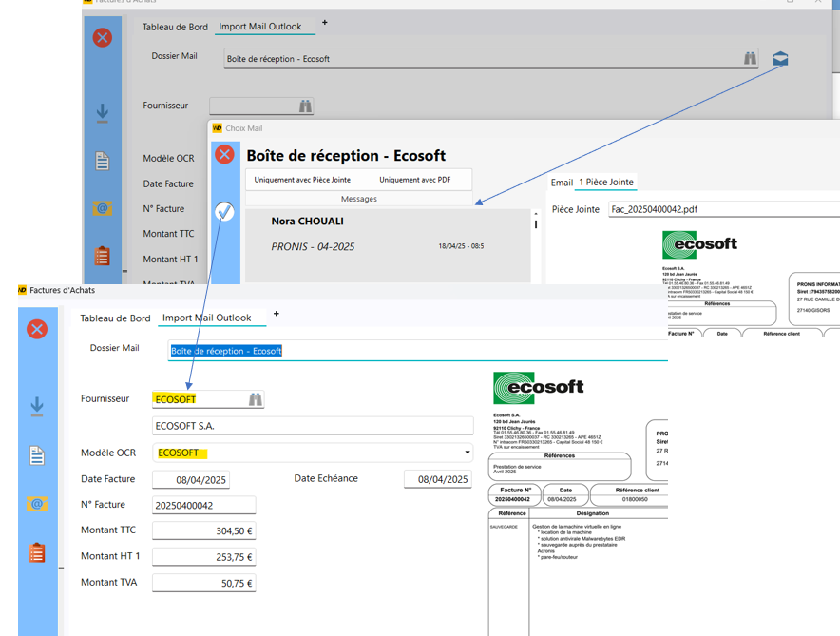The height and width of the screenshot is (636, 840).
Task: Click Pièce Jointe field Fac_20250400042.pdf
Action: (724, 209)
